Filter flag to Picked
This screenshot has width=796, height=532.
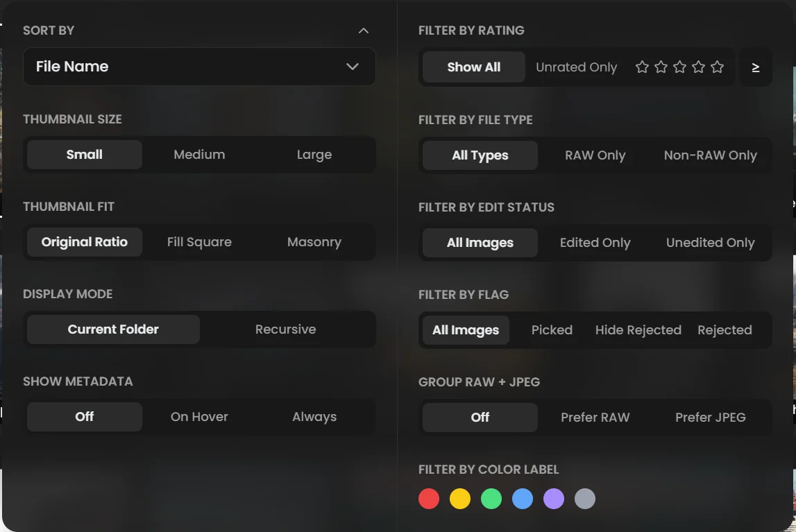point(552,329)
